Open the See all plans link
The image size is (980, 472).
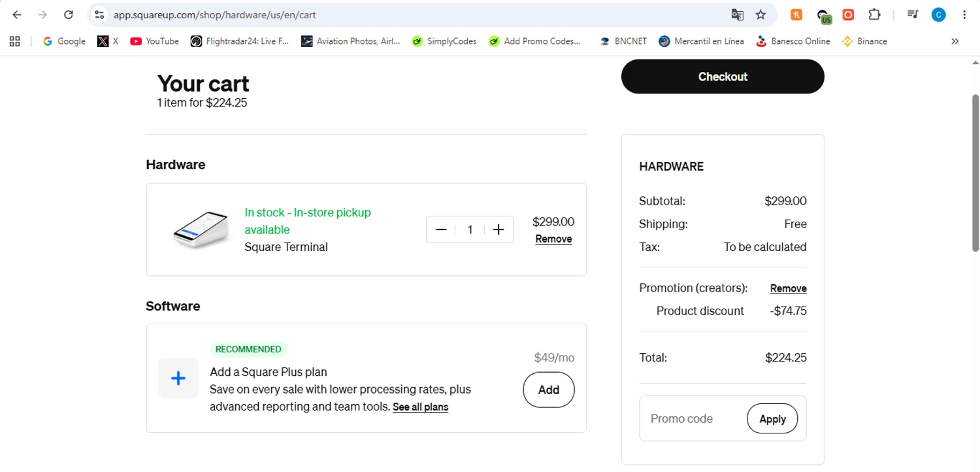tap(421, 407)
